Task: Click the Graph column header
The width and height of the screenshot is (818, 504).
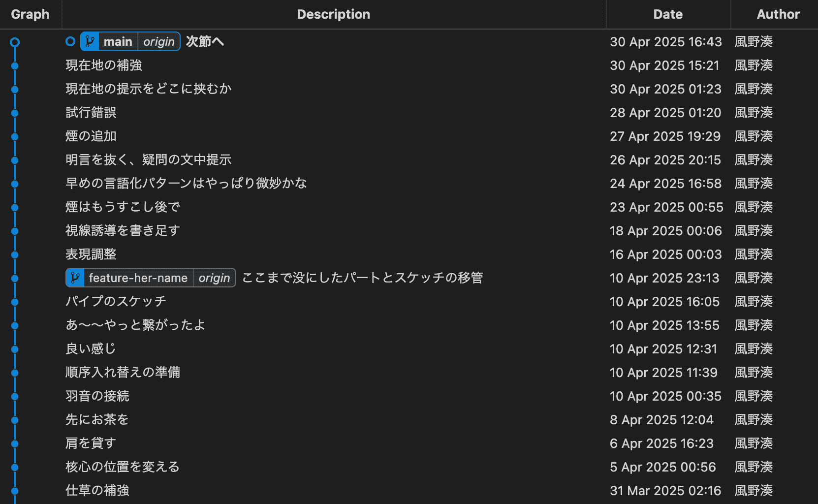Action: pos(30,14)
